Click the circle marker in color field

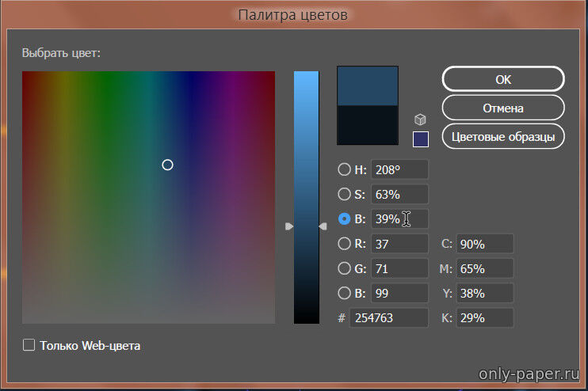(x=167, y=165)
